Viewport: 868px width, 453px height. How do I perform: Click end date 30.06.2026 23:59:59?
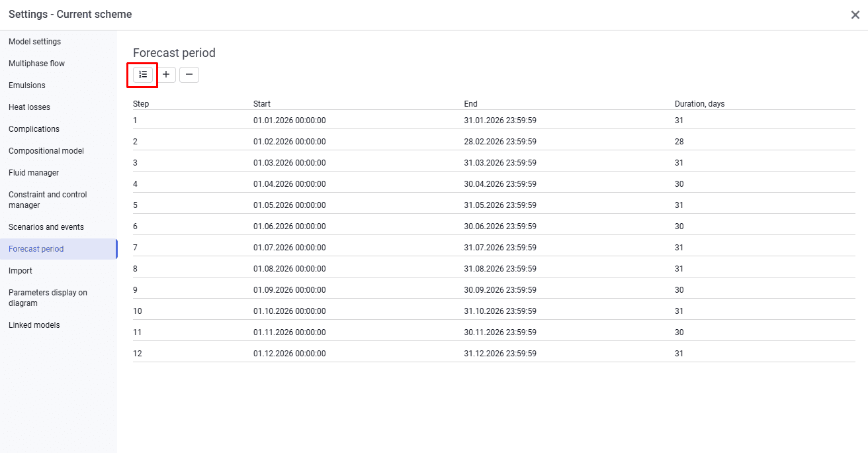[x=500, y=226]
